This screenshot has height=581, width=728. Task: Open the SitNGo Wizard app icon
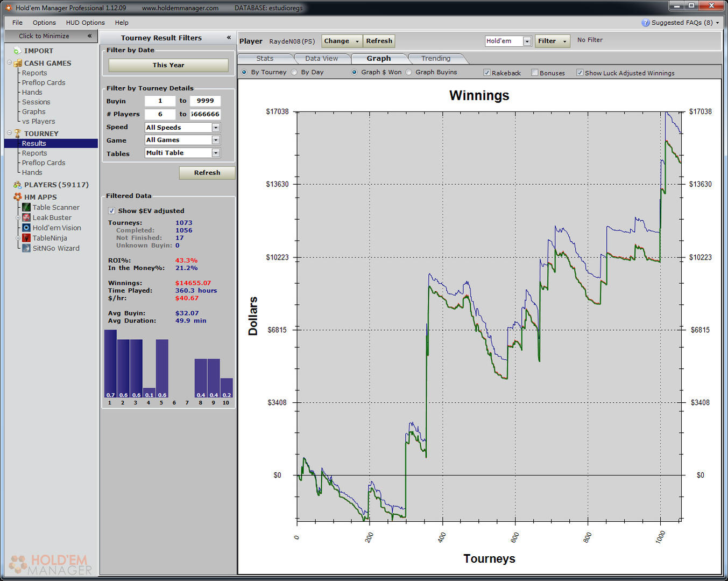pos(26,248)
